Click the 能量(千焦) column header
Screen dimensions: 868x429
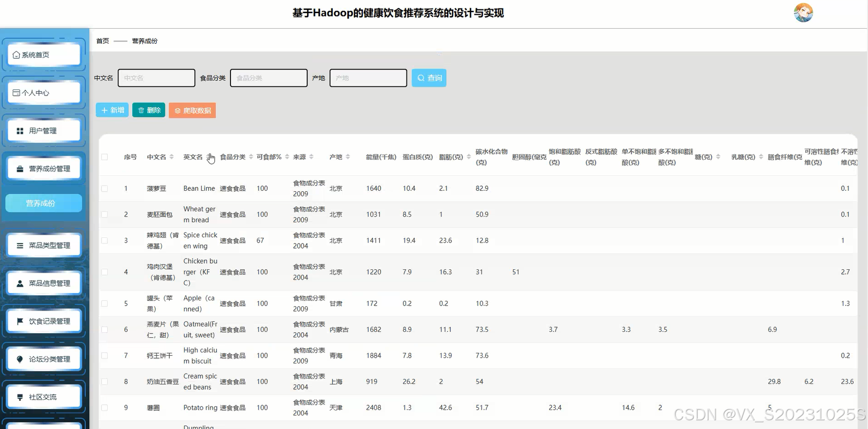[x=381, y=157]
